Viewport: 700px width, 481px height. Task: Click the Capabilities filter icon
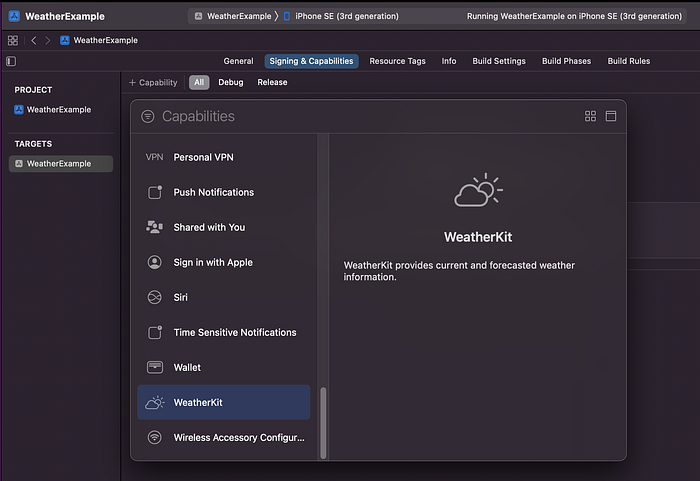point(148,117)
